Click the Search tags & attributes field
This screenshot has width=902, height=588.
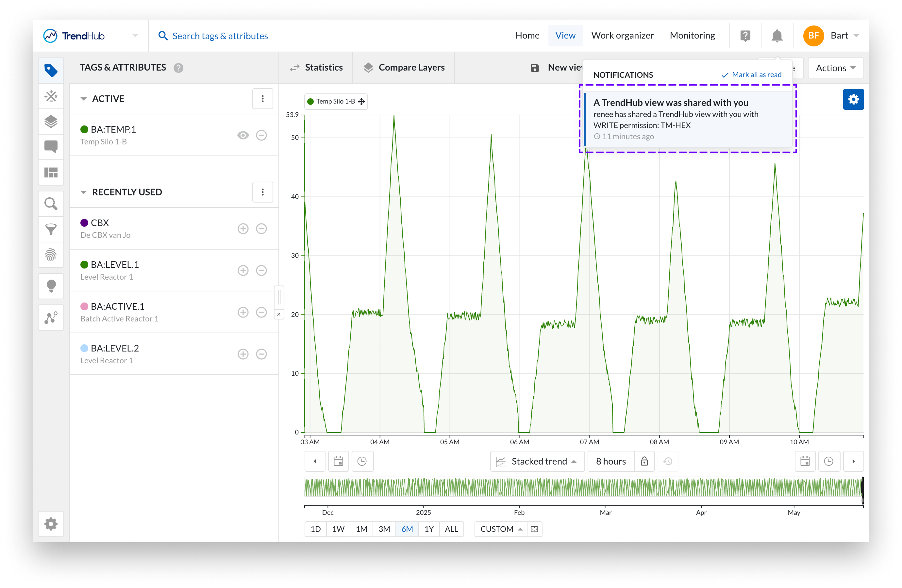(x=220, y=36)
